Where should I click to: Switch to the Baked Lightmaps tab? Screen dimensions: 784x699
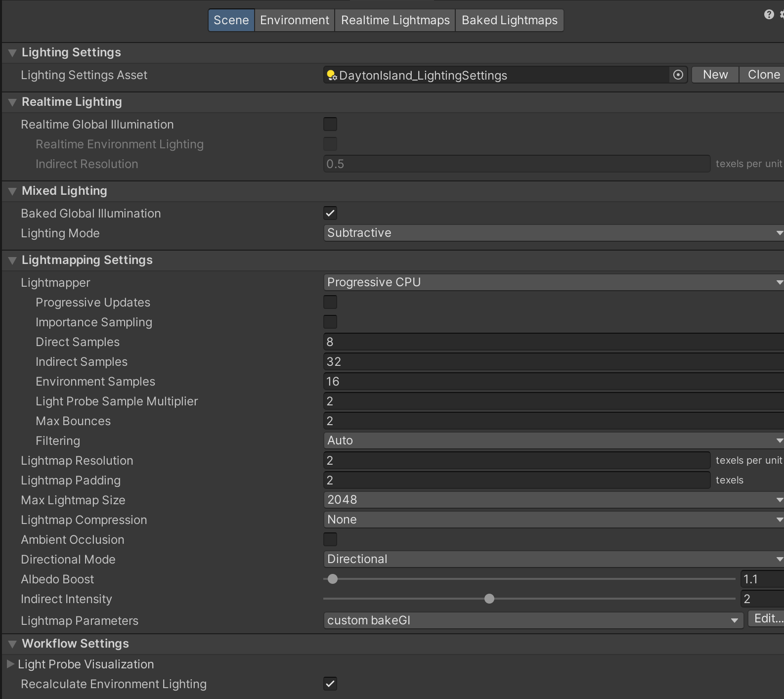[x=509, y=20]
